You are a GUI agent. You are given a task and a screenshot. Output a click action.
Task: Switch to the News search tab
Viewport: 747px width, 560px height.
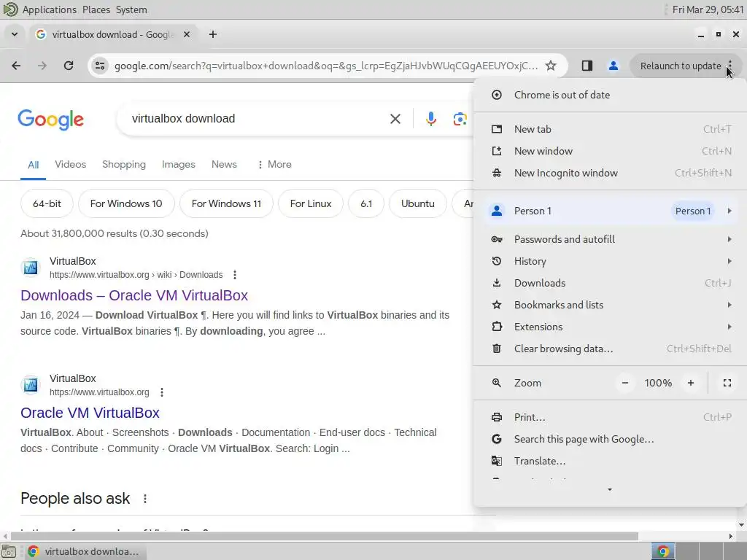point(224,164)
